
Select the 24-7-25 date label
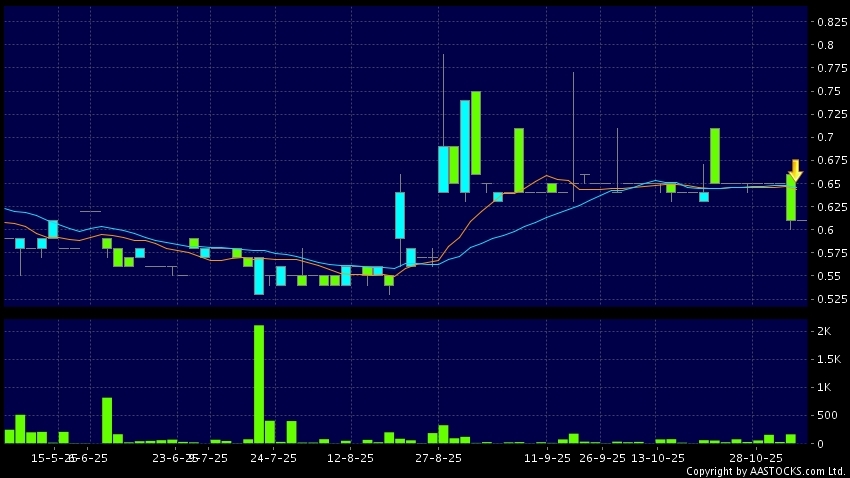[273, 458]
